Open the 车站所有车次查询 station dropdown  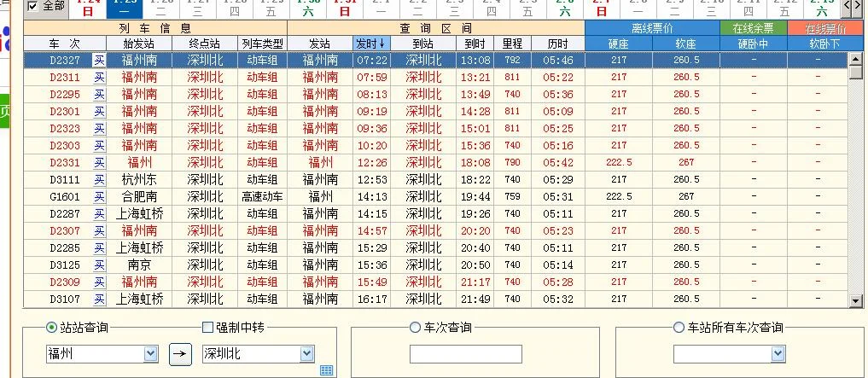(x=778, y=354)
